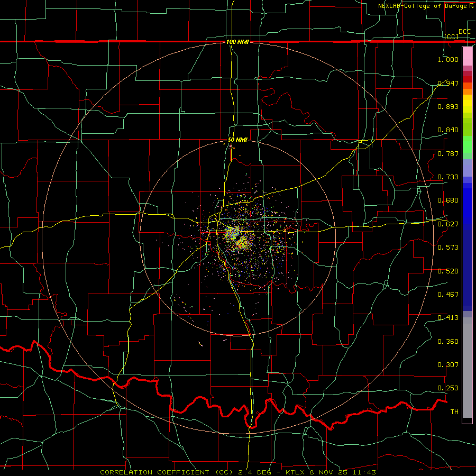
Task: Pick the red segment of the color scale
Action: point(467,79)
